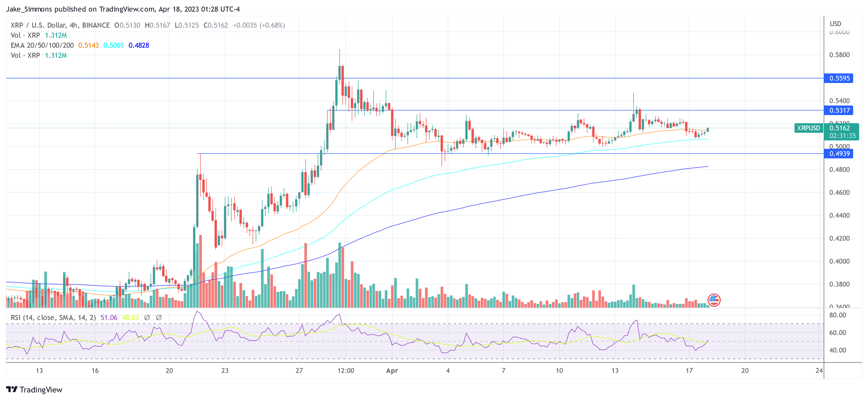Screen dimensions: 868x400
Task: Click the first RSI empty-value symbol
Action: point(147,317)
